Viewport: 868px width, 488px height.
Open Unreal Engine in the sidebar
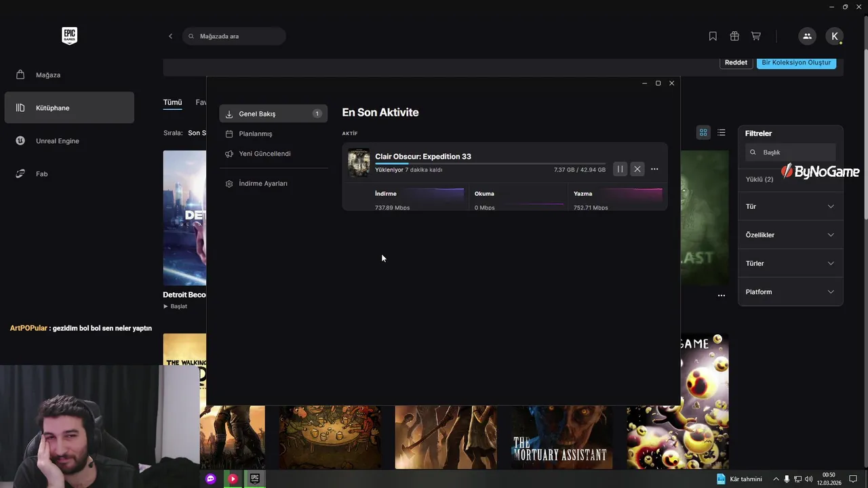pos(69,141)
